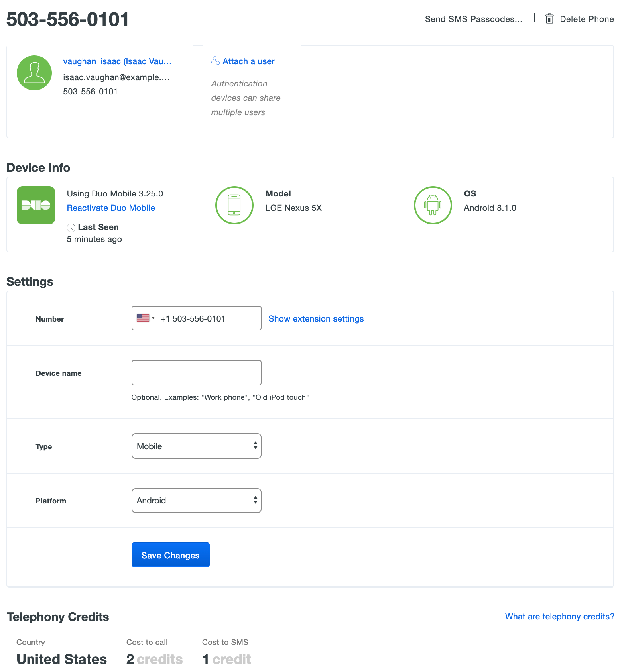Show extension settings for the number
The width and height of the screenshot is (618, 672).
pyautogui.click(x=316, y=319)
